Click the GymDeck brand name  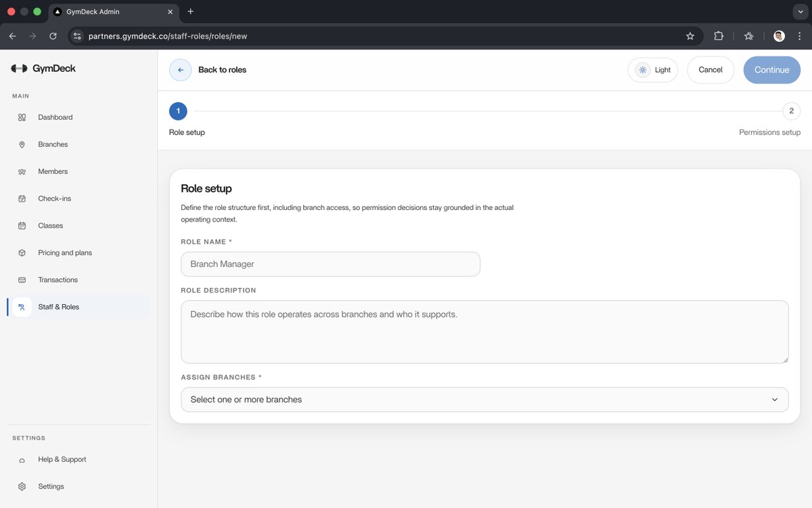click(x=54, y=68)
